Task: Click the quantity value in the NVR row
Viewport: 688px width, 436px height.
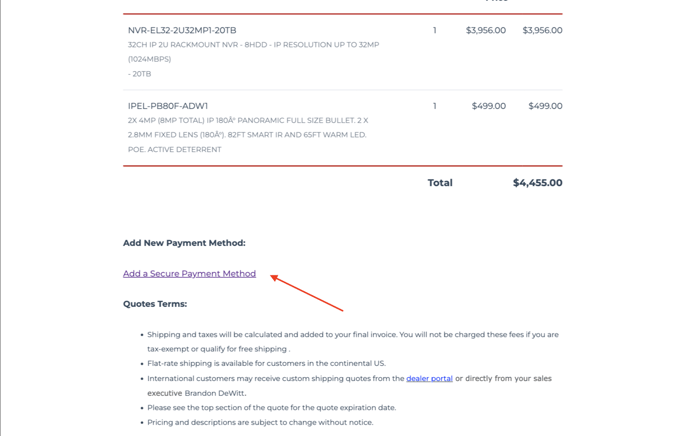Action: pyautogui.click(x=435, y=31)
